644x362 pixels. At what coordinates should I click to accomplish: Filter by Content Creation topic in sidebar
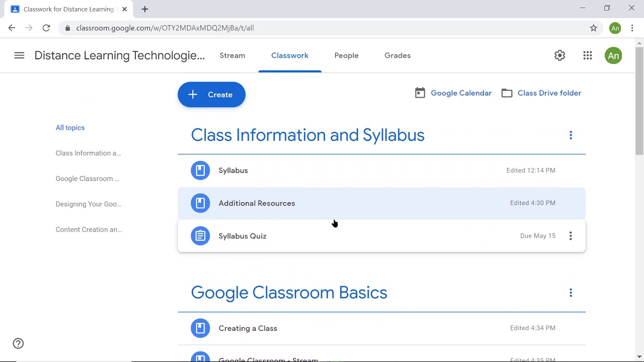click(x=89, y=230)
